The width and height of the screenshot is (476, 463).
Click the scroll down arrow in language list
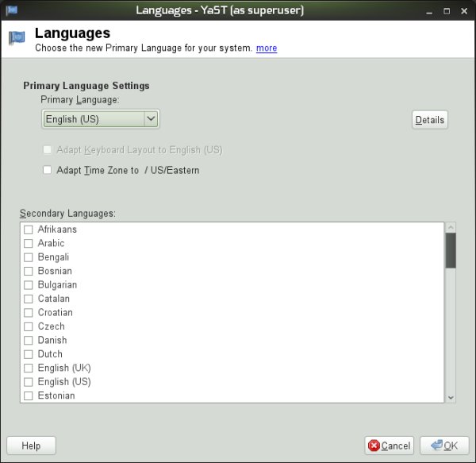(450, 397)
